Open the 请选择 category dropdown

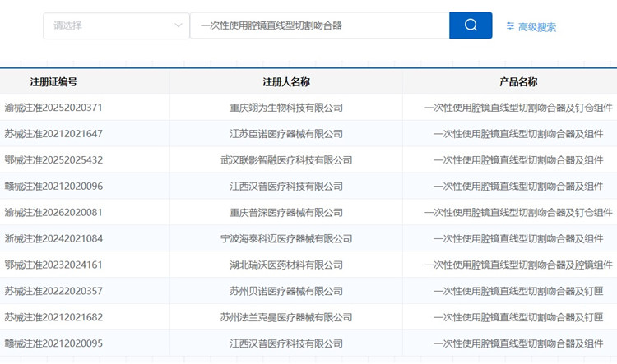click(117, 26)
